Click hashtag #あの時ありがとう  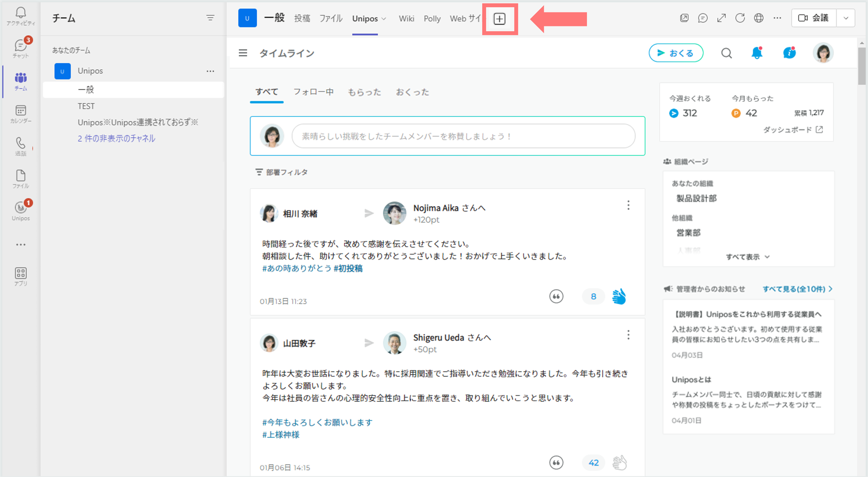click(296, 269)
